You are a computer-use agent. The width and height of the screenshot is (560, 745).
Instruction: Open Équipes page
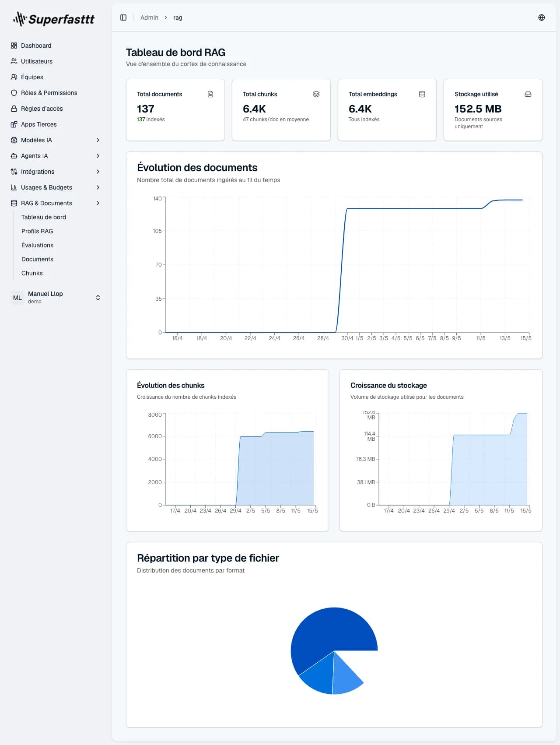[x=56, y=77]
